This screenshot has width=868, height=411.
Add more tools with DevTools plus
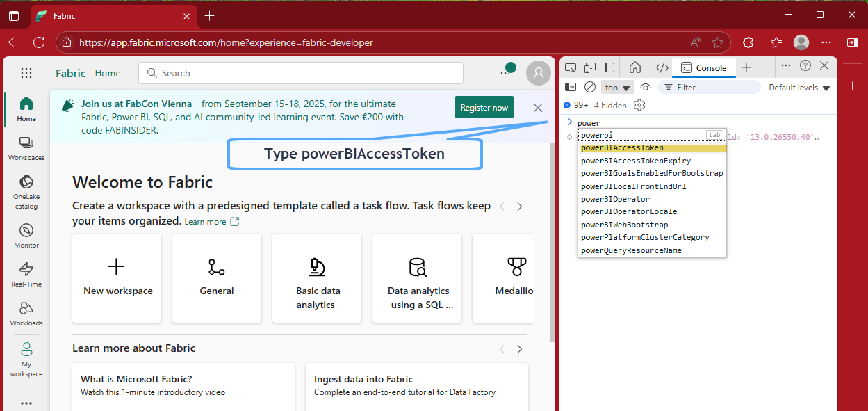tap(746, 67)
